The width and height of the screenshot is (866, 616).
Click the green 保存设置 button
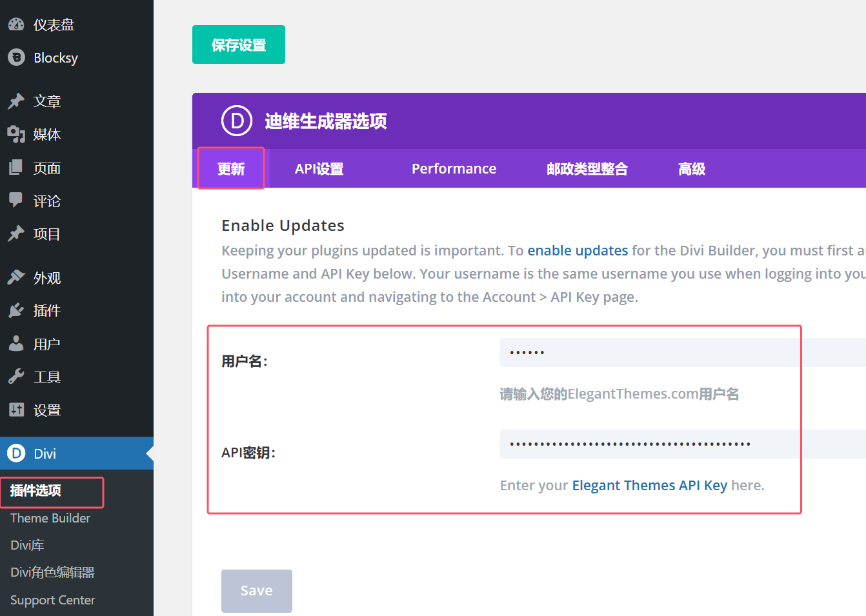click(x=239, y=45)
